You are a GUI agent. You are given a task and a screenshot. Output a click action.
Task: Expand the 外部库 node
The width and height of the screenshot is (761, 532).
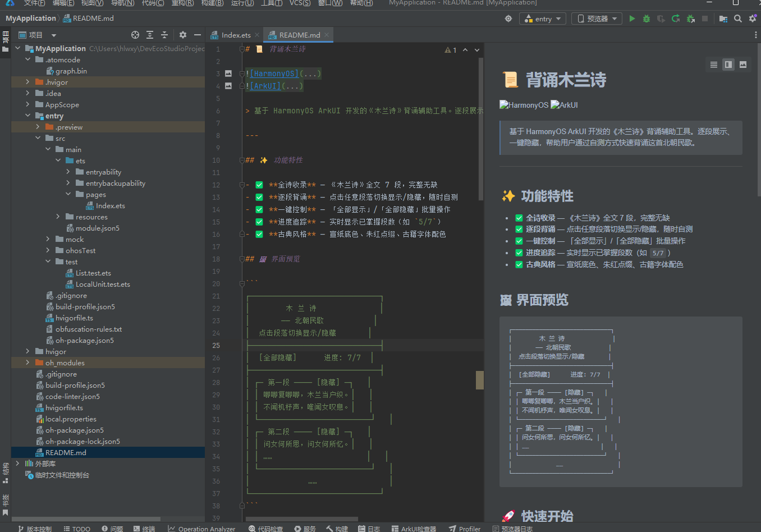(18, 464)
